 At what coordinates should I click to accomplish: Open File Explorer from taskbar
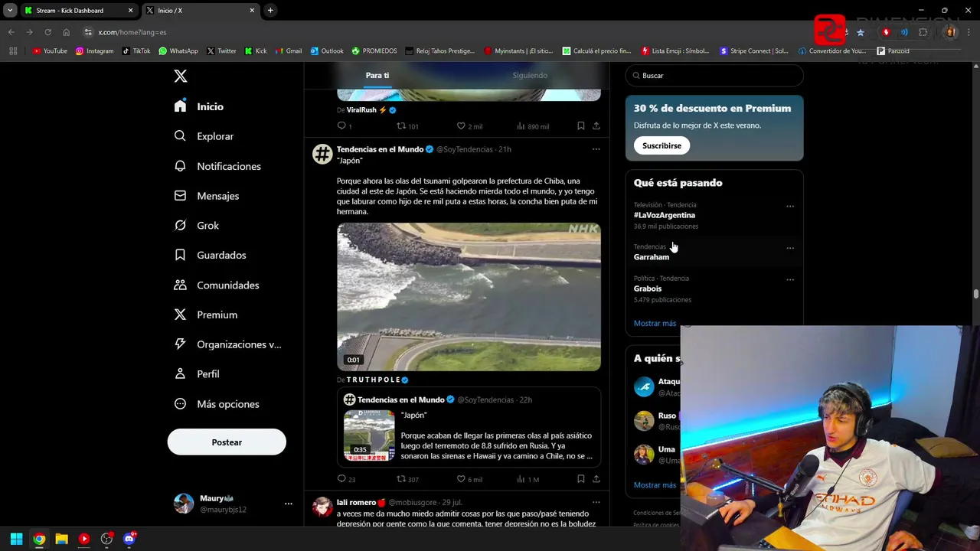click(x=61, y=539)
